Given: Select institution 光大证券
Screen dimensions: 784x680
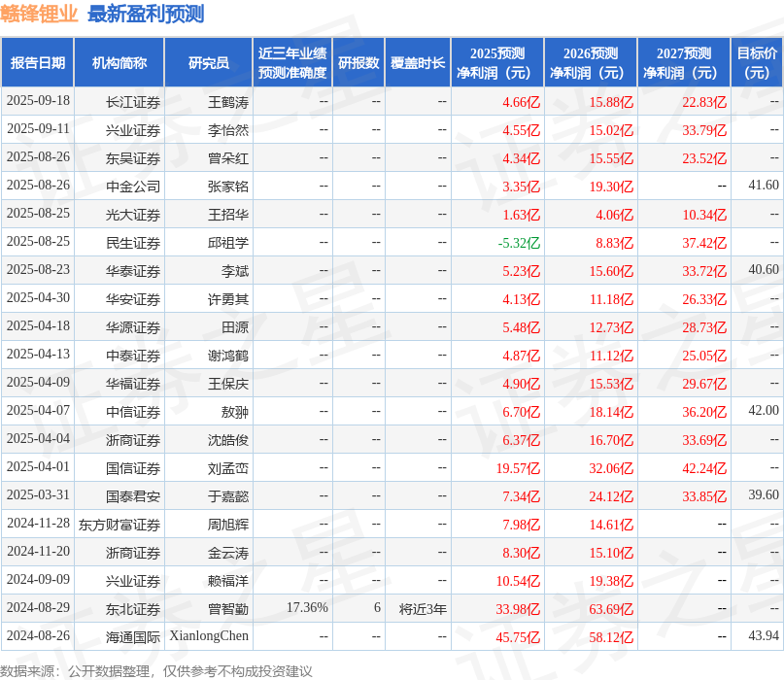Looking at the screenshot, I should [133, 215].
